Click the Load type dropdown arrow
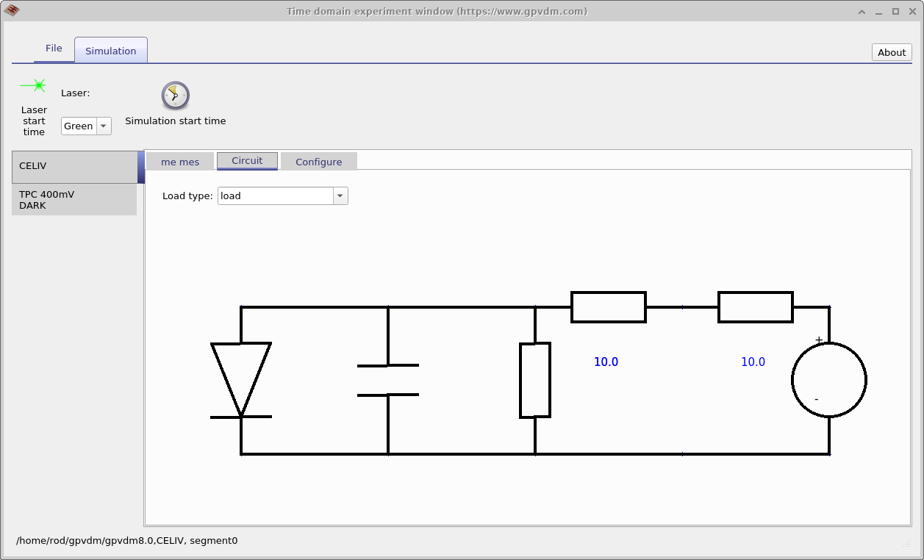The width and height of the screenshot is (924, 560). pos(339,195)
